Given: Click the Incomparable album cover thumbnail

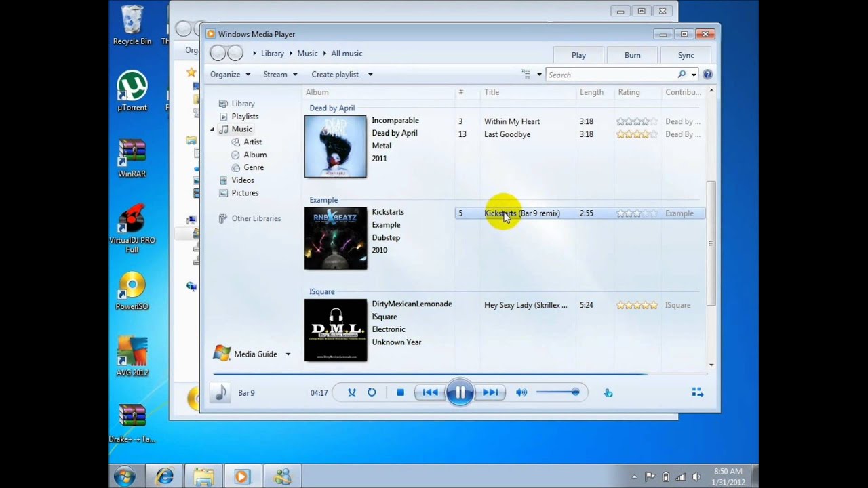Looking at the screenshot, I should click(x=335, y=146).
